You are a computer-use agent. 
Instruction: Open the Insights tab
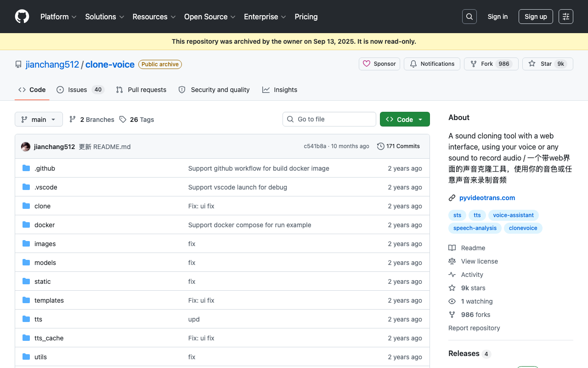pyautogui.click(x=280, y=90)
